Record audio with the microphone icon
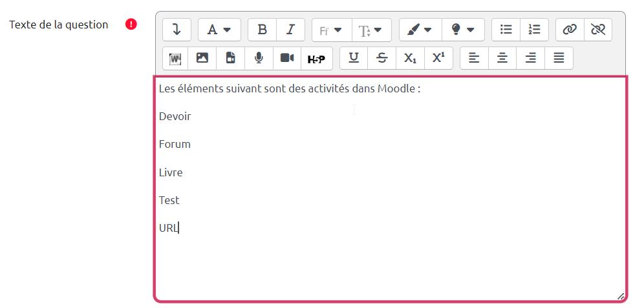The width and height of the screenshot is (644, 308). pyautogui.click(x=259, y=58)
